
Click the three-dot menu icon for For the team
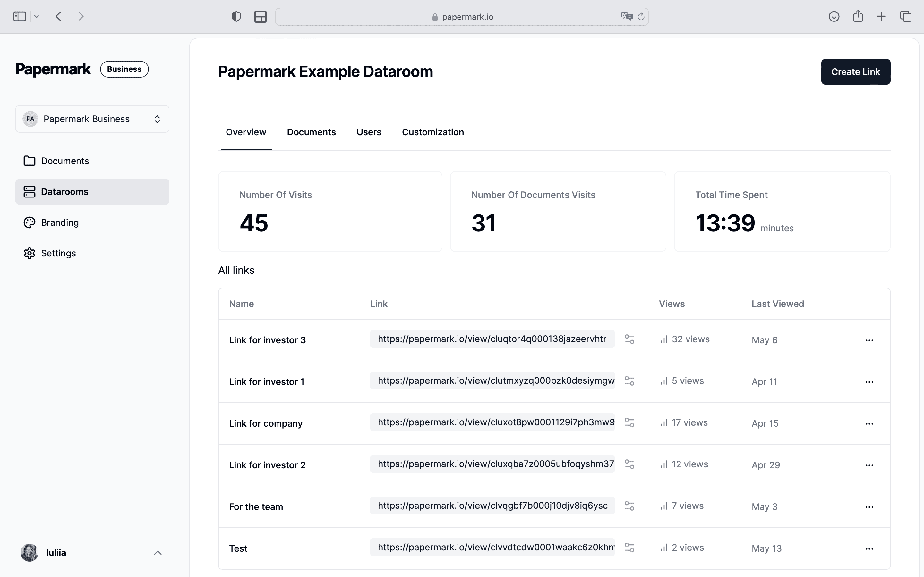(869, 506)
